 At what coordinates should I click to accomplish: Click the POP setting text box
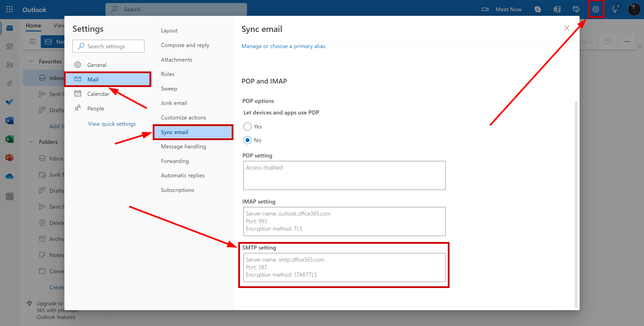click(344, 175)
